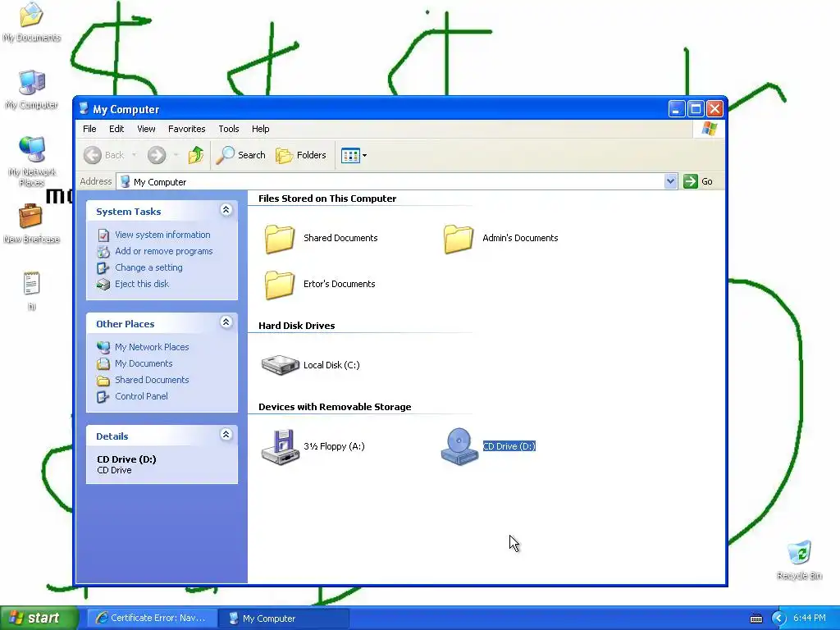The image size is (840, 630).
Task: Open the Tools menu
Action: (229, 129)
